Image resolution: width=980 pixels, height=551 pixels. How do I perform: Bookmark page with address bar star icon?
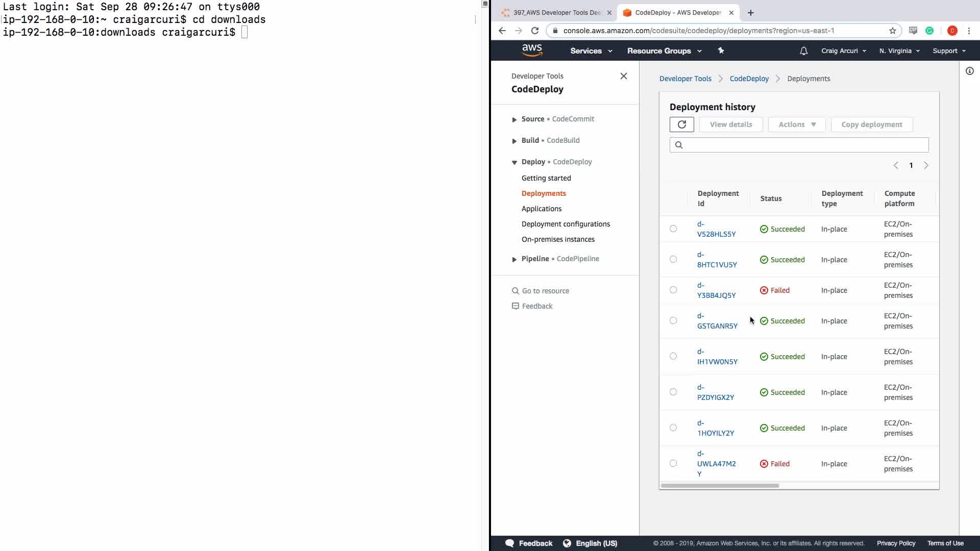click(x=892, y=31)
